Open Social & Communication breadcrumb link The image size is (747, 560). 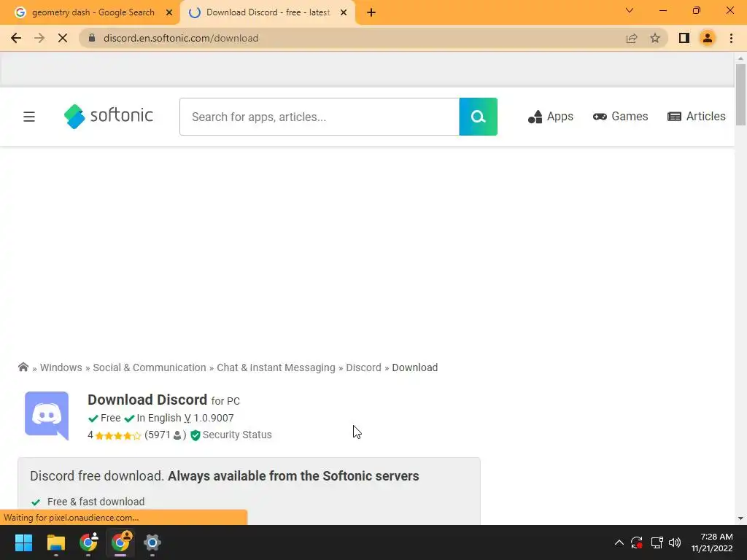point(150,367)
